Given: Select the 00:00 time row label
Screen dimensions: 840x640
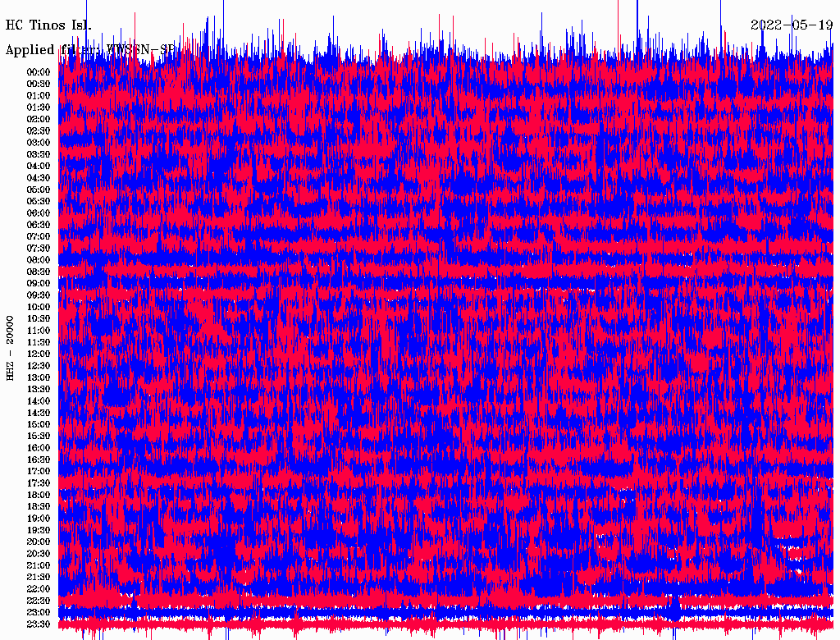Looking at the screenshot, I should tap(39, 72).
